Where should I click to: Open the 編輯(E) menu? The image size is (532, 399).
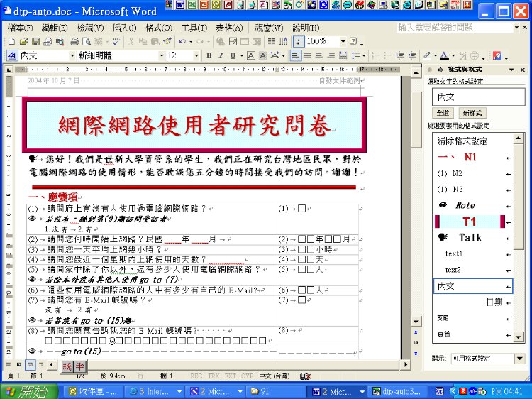pyautogui.click(x=55, y=28)
